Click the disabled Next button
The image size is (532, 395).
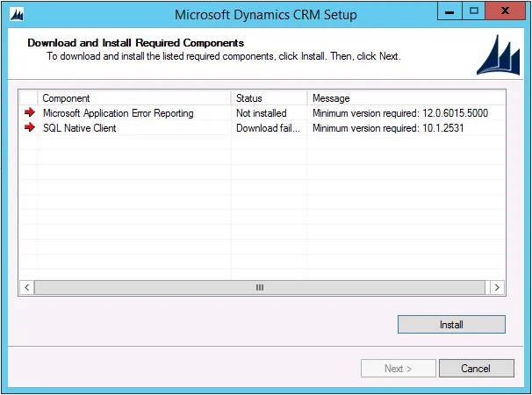pyautogui.click(x=399, y=368)
